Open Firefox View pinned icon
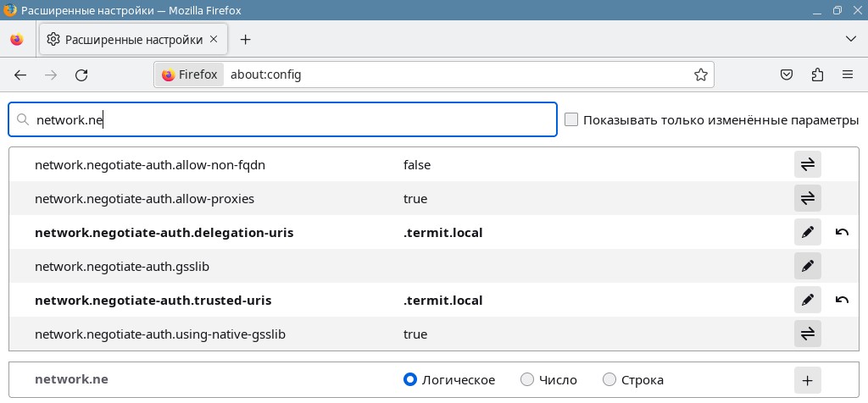Image resolution: width=868 pixels, height=403 pixels. tap(17, 39)
